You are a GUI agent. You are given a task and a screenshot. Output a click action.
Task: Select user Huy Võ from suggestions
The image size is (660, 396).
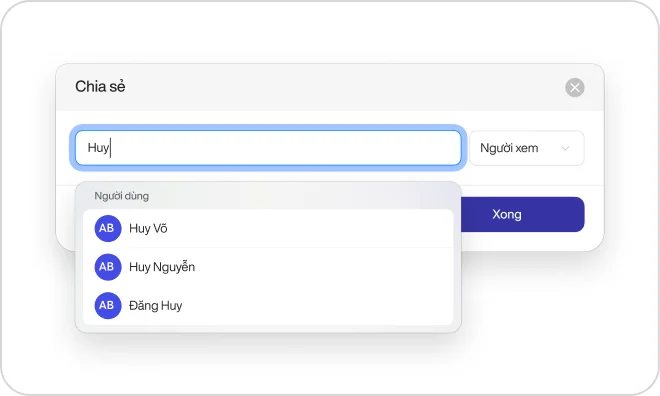(268, 228)
